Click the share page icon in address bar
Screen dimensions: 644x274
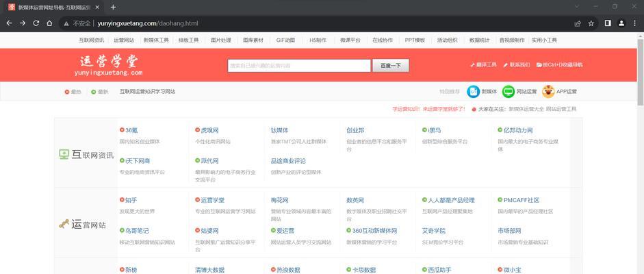[578, 23]
